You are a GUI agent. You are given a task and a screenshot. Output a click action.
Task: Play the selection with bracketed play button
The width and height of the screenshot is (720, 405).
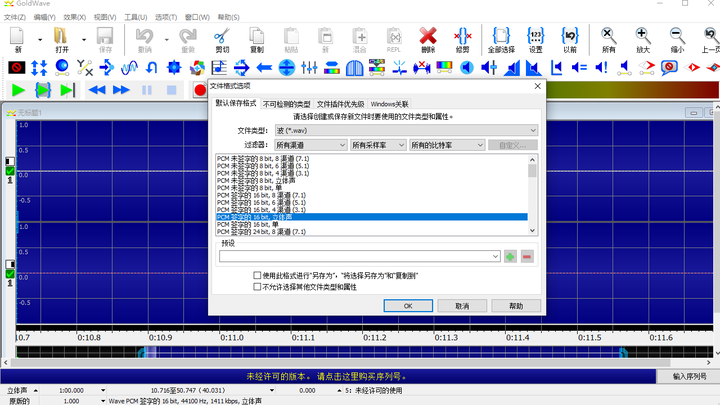point(43,90)
